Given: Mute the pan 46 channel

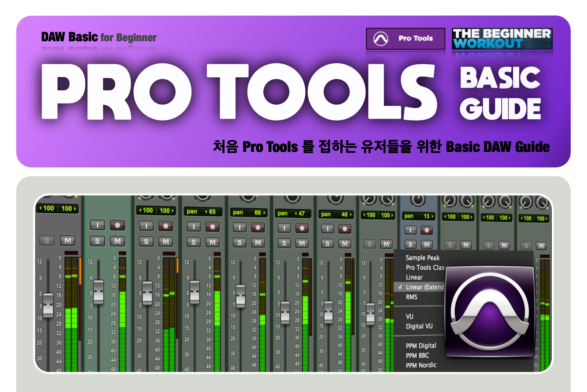Looking at the screenshot, I should (345, 243).
